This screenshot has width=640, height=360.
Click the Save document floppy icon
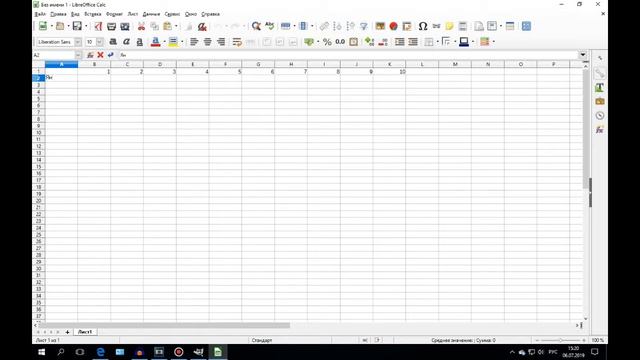tap(77, 26)
